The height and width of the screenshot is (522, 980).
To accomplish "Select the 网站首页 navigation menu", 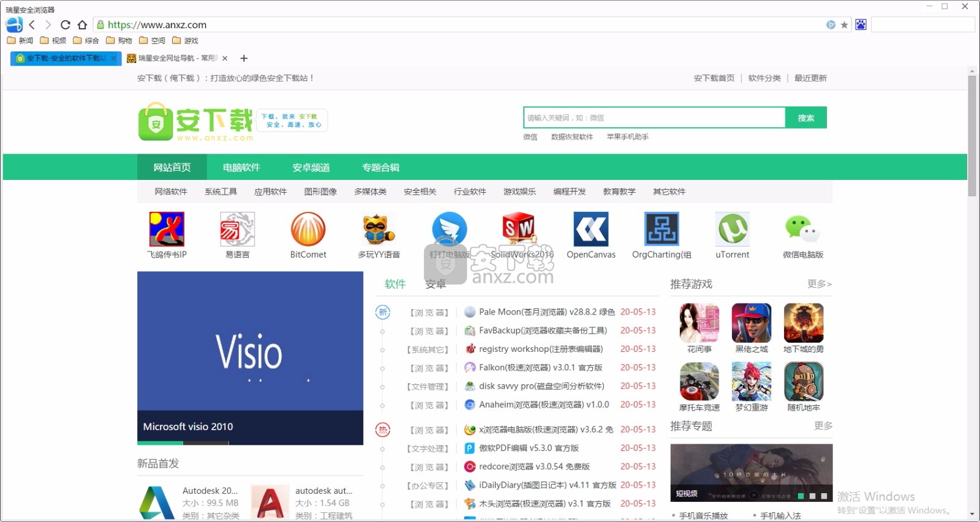I will 172,167.
